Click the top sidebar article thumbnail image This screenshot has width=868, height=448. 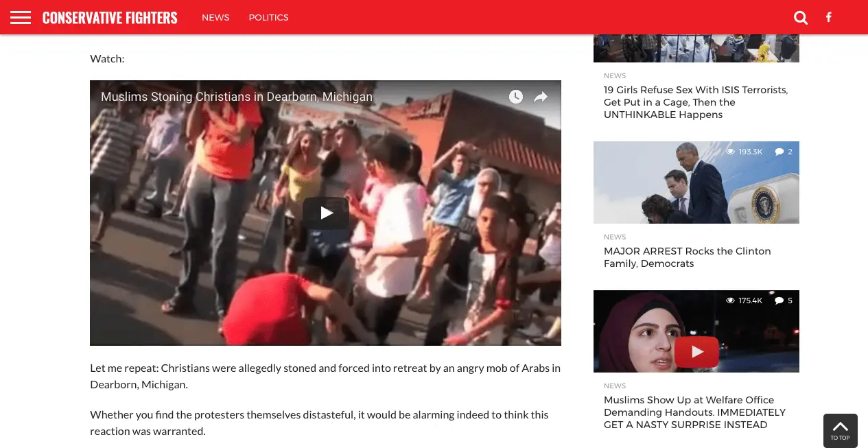tap(696, 48)
